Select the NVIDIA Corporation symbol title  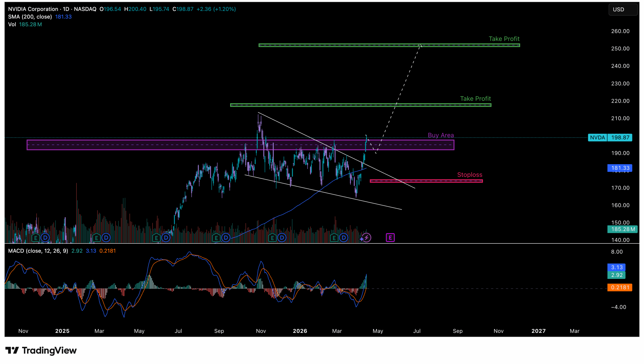(33, 9)
